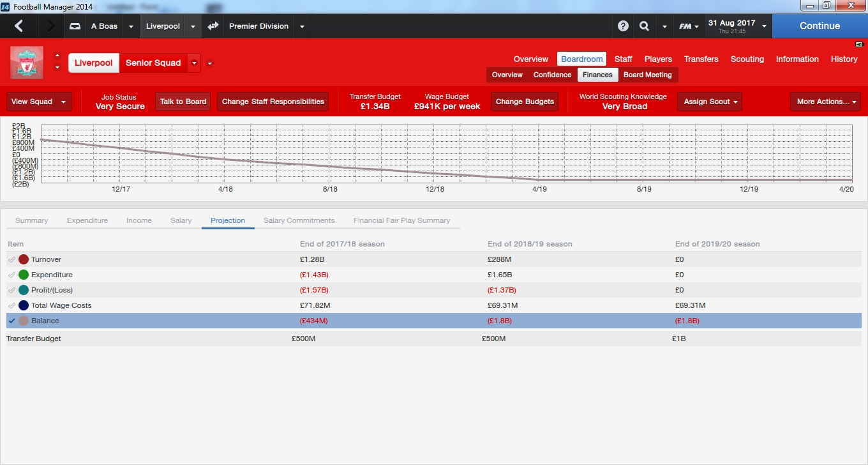The width and height of the screenshot is (868, 465).
Task: Open Financial Fair Play Summary tab
Action: [402, 220]
